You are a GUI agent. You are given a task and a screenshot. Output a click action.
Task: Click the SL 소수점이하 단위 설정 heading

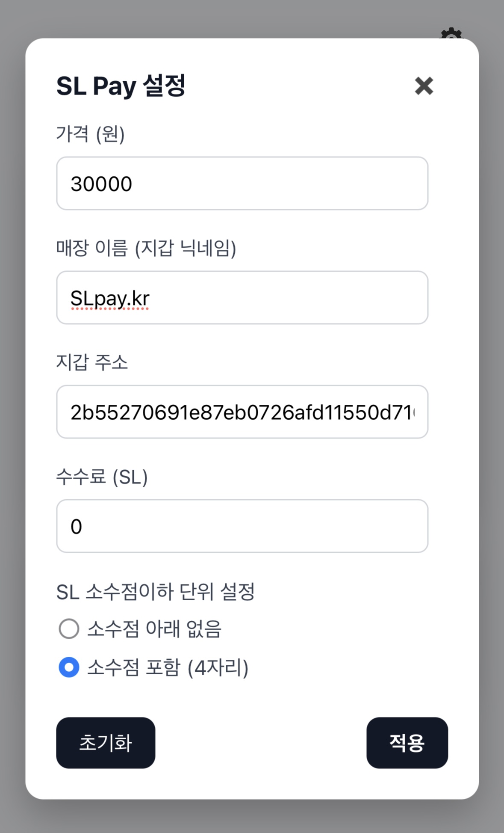click(x=156, y=592)
